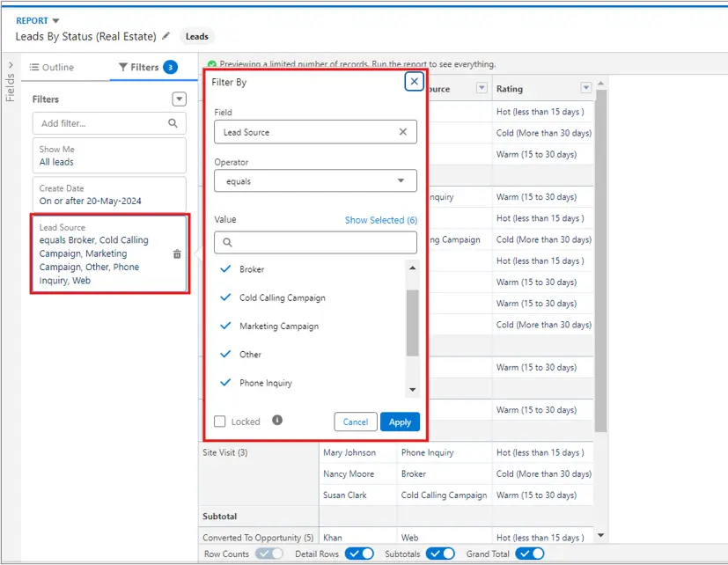
Task: Click the value list scrollbar thumb
Action: [412, 323]
